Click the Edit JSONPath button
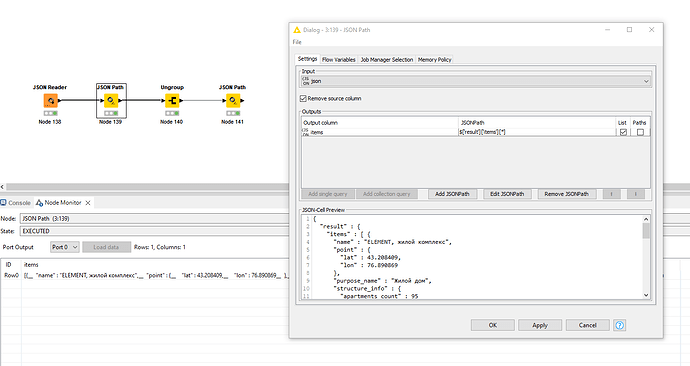The width and height of the screenshot is (690, 366). pyautogui.click(x=507, y=194)
